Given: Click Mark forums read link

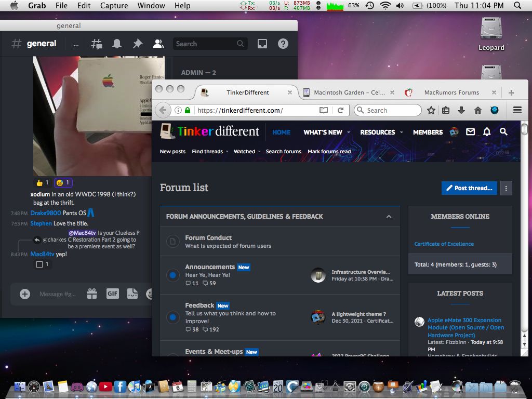Looking at the screenshot, I should (x=329, y=151).
